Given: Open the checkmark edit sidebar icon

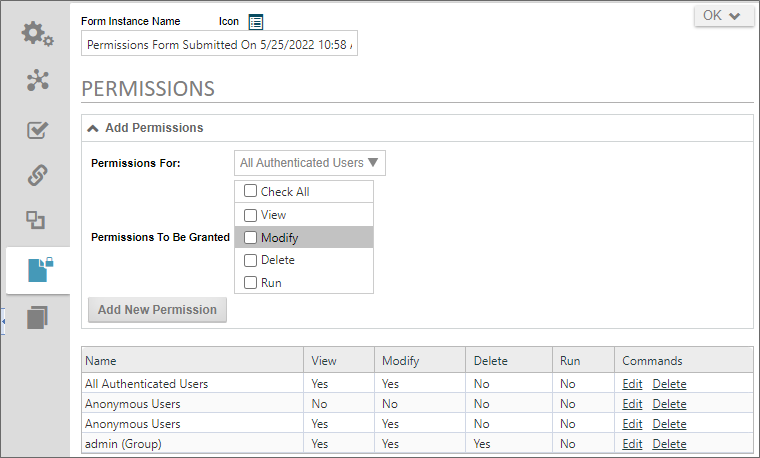Looking at the screenshot, I should (38, 129).
